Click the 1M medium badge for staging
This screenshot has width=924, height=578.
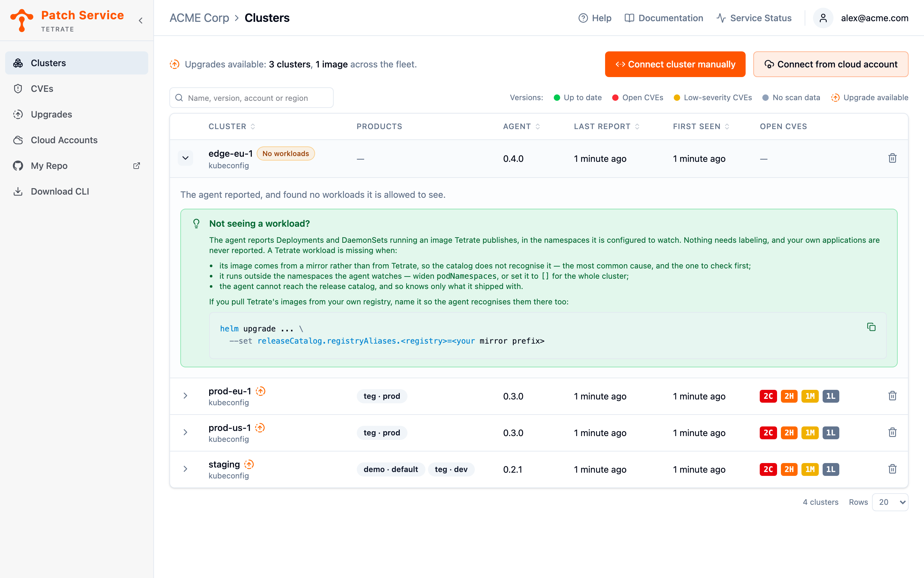pyautogui.click(x=810, y=469)
